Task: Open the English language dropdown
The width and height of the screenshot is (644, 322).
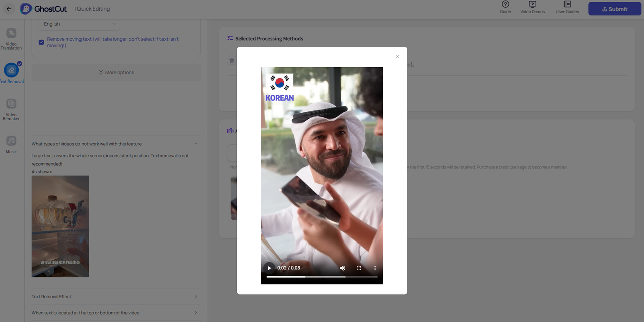Action: point(79,24)
